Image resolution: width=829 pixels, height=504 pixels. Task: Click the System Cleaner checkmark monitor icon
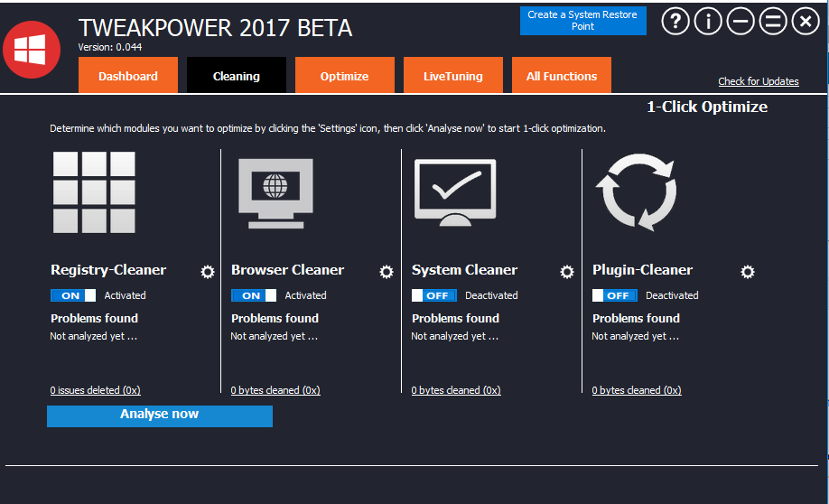click(x=454, y=191)
